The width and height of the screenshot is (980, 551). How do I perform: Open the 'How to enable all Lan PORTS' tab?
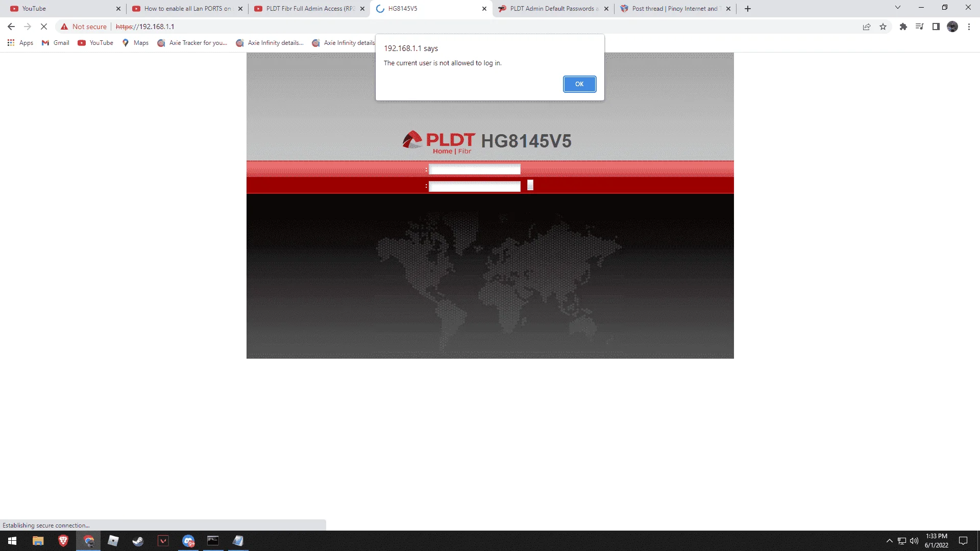(187, 9)
